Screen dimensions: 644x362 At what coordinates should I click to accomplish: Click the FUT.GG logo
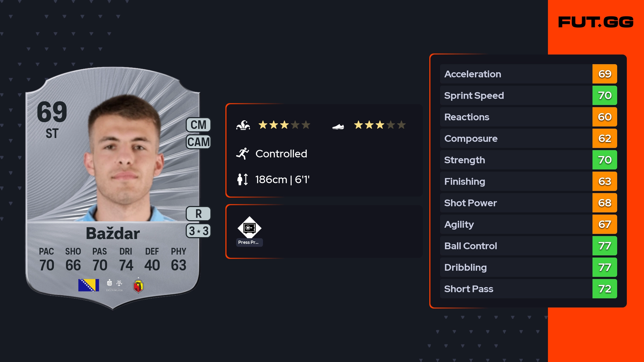[596, 22]
